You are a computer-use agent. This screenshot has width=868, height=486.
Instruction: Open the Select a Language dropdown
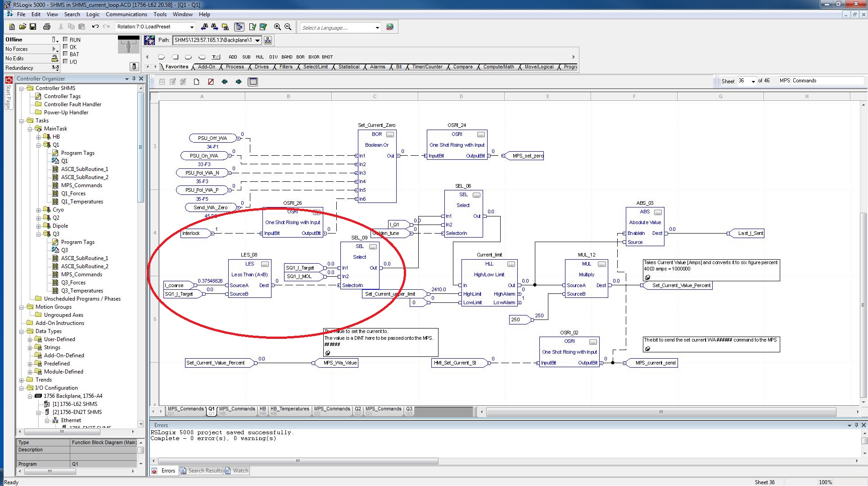[x=377, y=28]
